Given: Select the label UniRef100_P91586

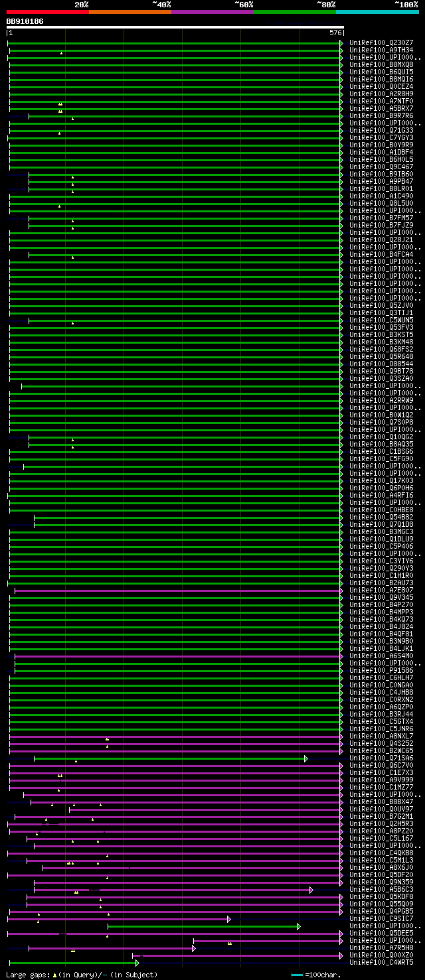Looking at the screenshot, I should pos(381,670).
